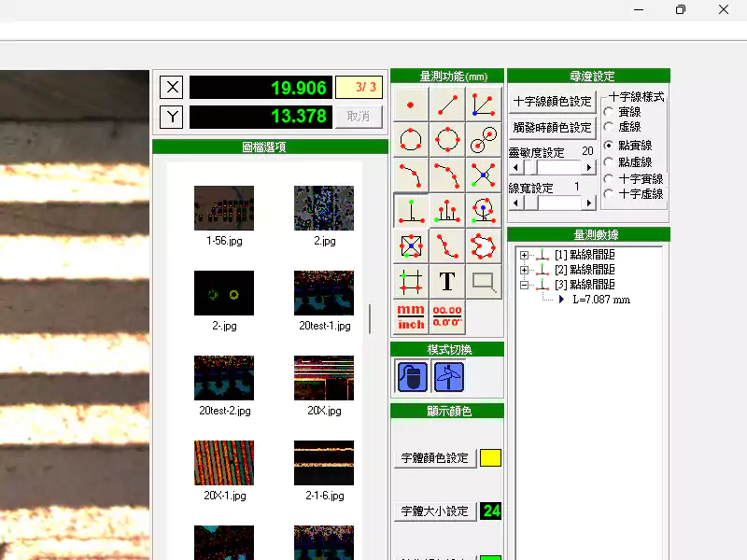Click the 十字線顏色設定 button
Screen dimensions: 747x560
553,101
